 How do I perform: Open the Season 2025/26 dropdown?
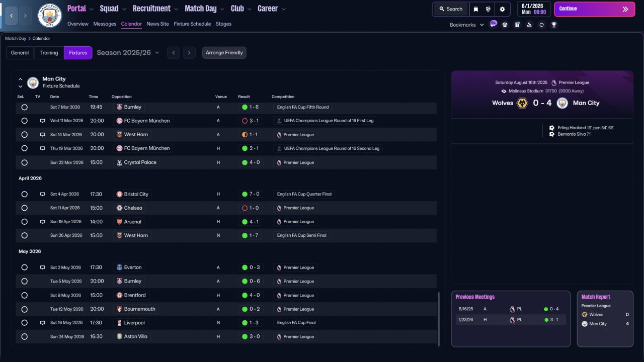pyautogui.click(x=128, y=53)
